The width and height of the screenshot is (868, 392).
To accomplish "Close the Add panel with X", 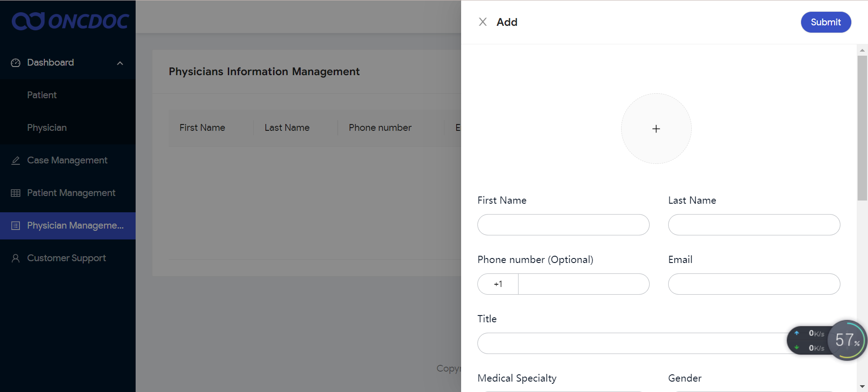I will pyautogui.click(x=483, y=22).
